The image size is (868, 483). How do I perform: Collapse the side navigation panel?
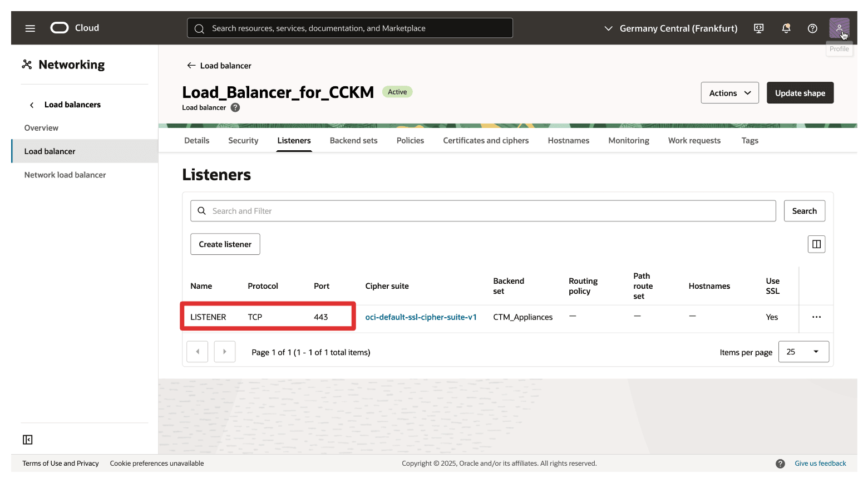click(28, 440)
